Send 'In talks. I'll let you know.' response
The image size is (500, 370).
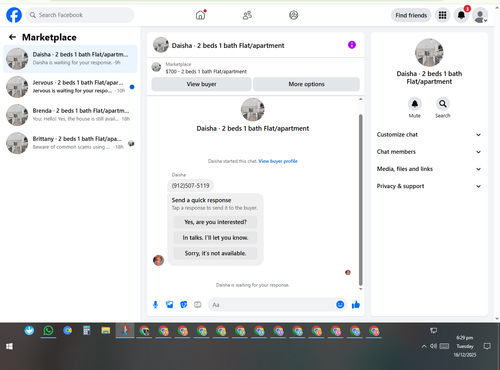click(x=215, y=238)
